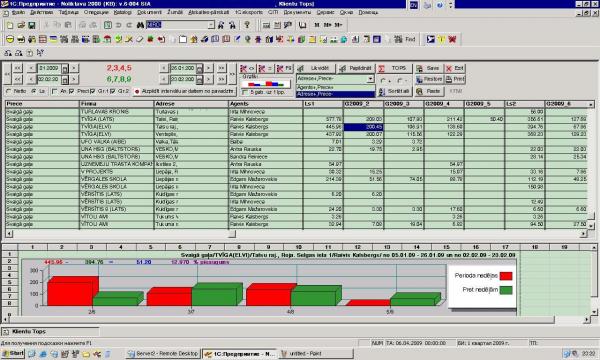Open the Dokumenti menu
This screenshot has height=360, width=600.
click(x=149, y=12)
